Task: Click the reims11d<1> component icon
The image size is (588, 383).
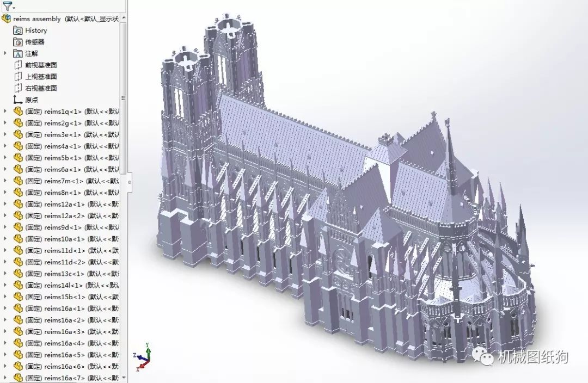Action: pyautogui.click(x=18, y=251)
